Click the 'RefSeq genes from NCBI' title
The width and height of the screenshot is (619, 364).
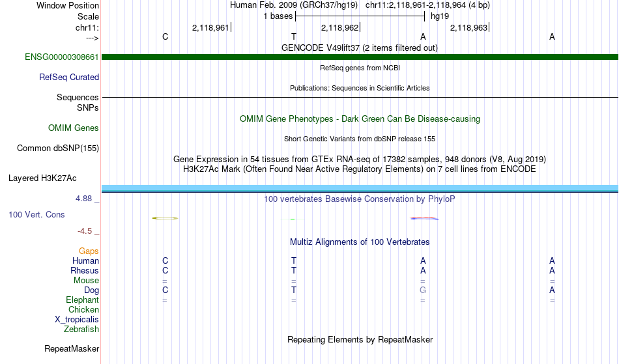tap(360, 68)
